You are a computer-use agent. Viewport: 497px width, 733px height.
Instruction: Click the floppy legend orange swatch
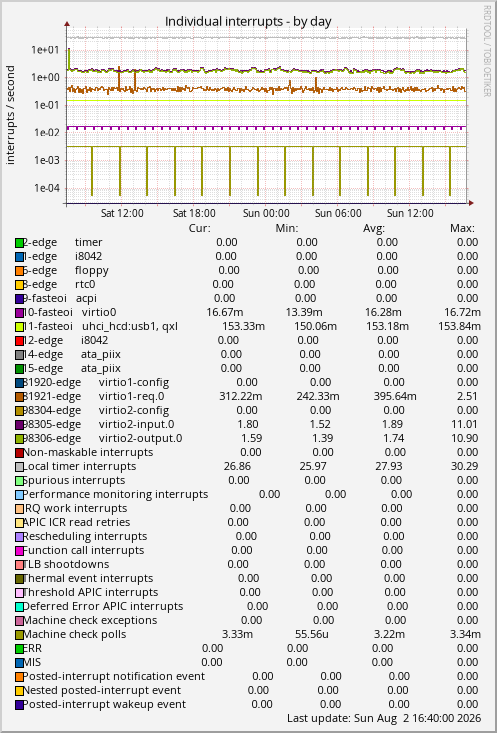[x=19, y=271]
